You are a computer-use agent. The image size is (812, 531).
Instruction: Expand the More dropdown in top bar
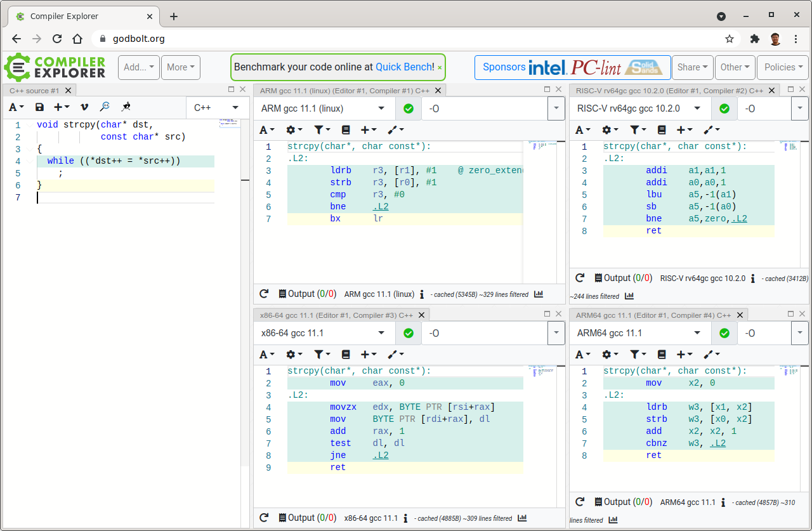click(x=181, y=67)
